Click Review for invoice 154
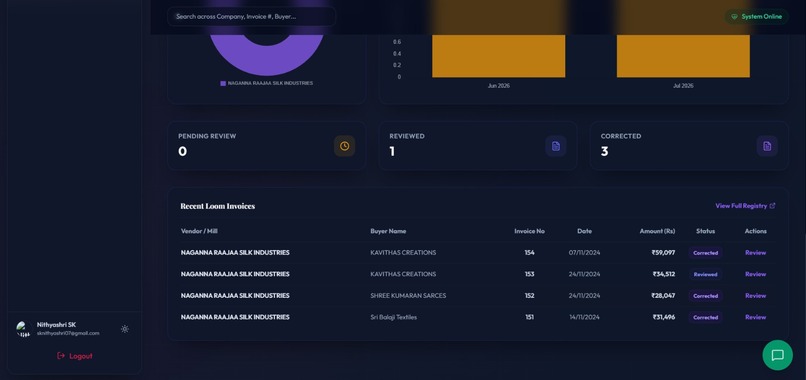This screenshot has width=806, height=380. pyautogui.click(x=755, y=252)
